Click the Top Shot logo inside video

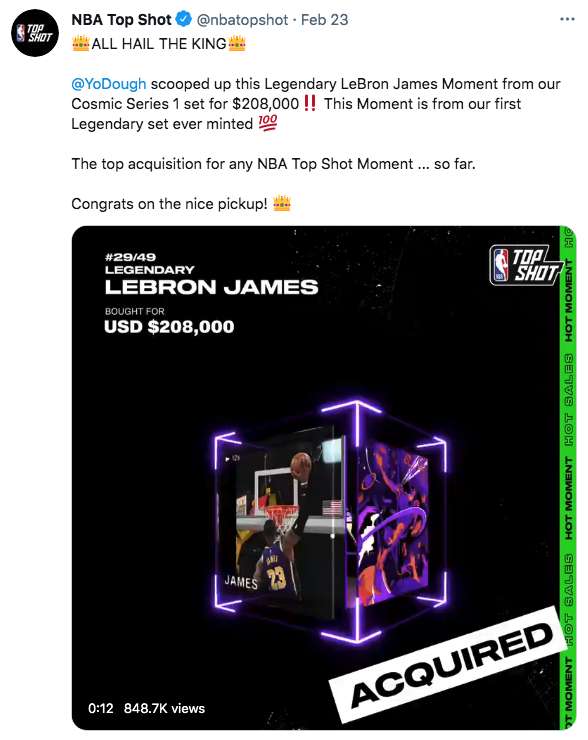(x=525, y=265)
